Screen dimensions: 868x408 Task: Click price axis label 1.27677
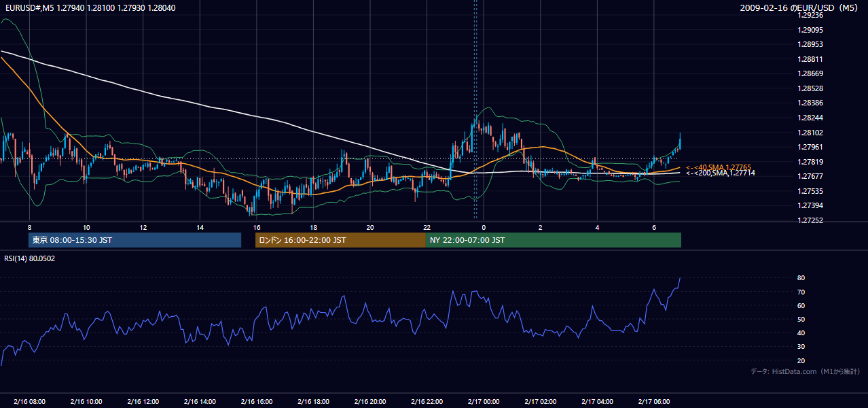tap(810, 176)
